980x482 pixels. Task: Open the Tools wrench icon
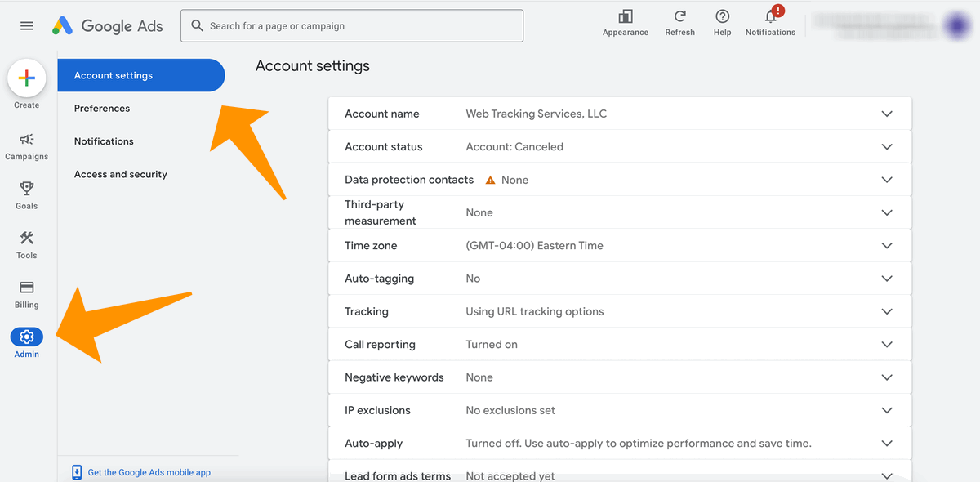coord(26,238)
